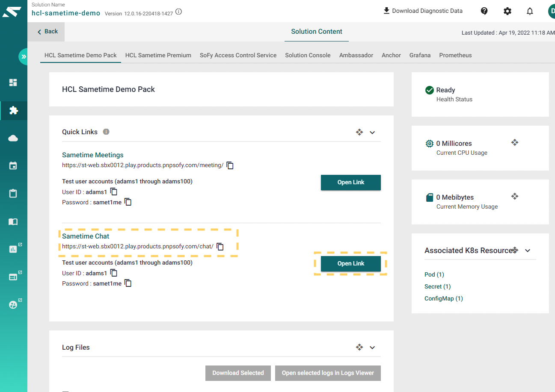Switch to the Prometheus tab

pyautogui.click(x=455, y=55)
